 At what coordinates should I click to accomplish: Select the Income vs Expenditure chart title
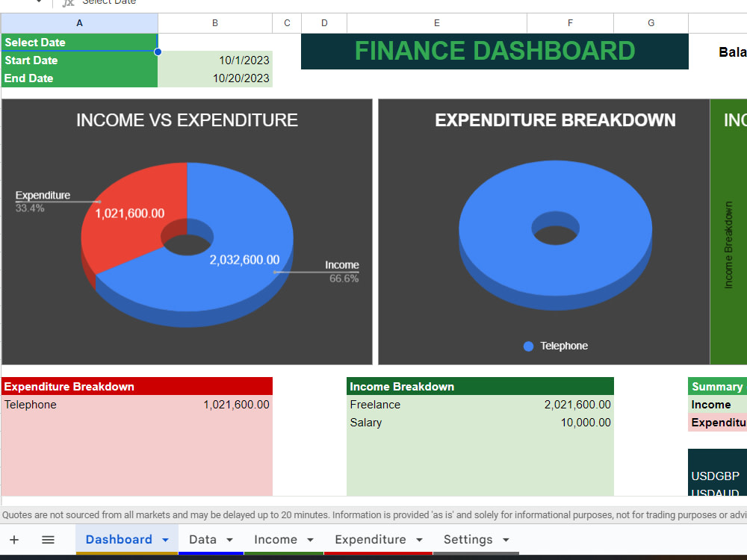tap(187, 120)
